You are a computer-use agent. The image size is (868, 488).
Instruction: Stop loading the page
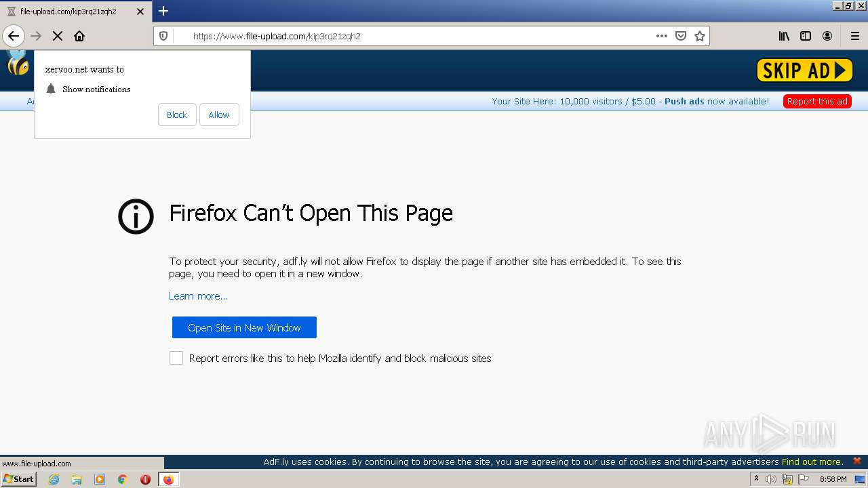[58, 36]
